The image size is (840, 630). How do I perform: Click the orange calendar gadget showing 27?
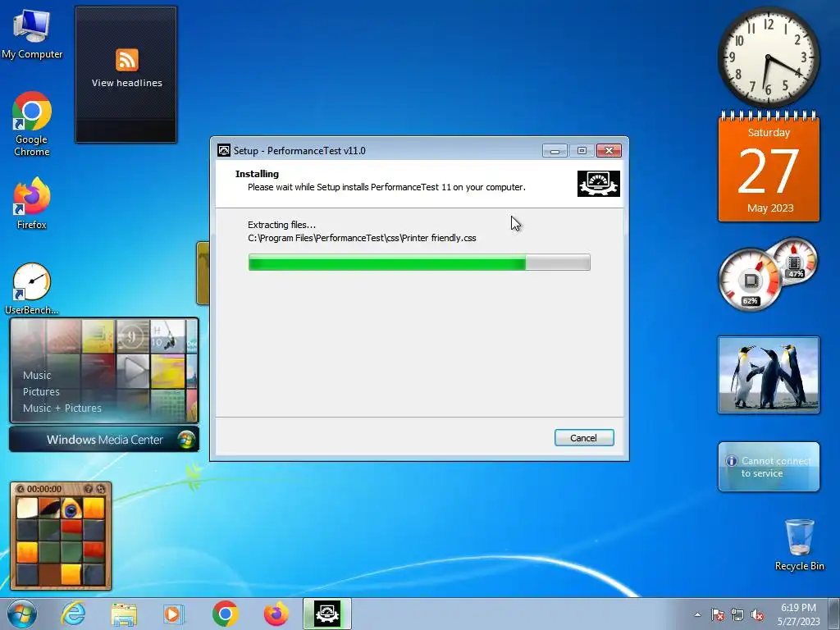(x=769, y=167)
